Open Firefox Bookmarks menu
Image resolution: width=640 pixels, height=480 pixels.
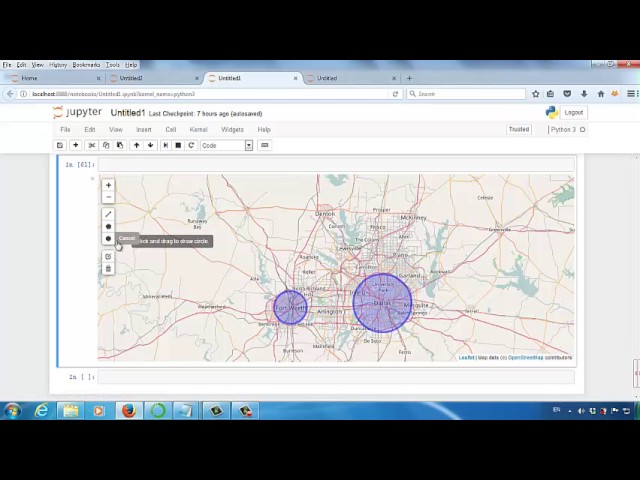[86, 65]
